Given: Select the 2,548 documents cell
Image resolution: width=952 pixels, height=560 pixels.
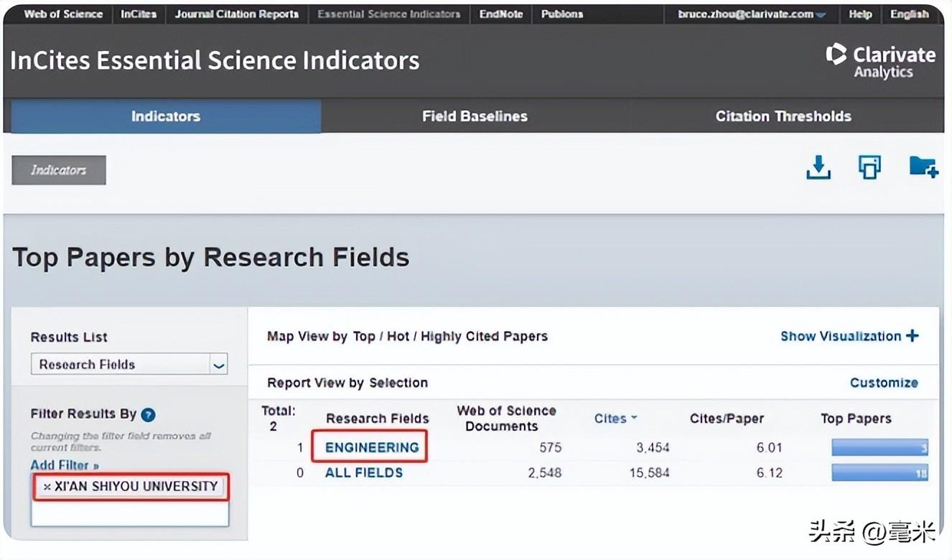Looking at the screenshot, I should pos(545,472).
